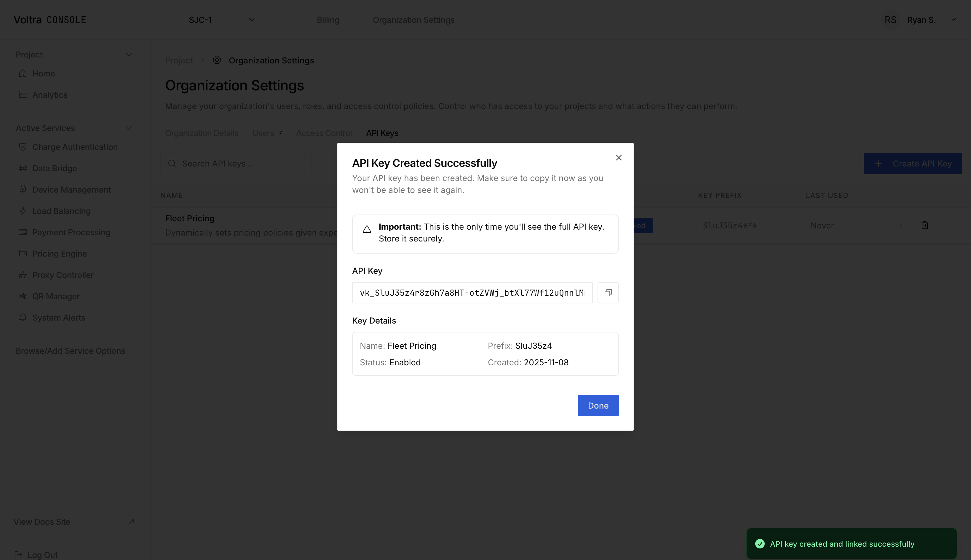Open the QR Manager service

56,296
